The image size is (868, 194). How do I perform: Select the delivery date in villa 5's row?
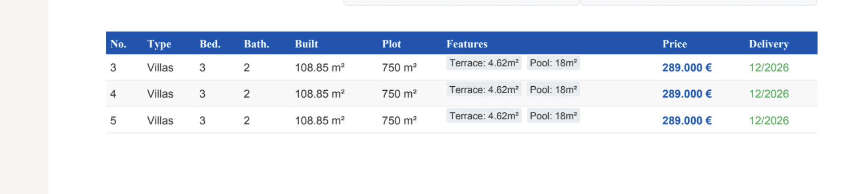pos(768,120)
